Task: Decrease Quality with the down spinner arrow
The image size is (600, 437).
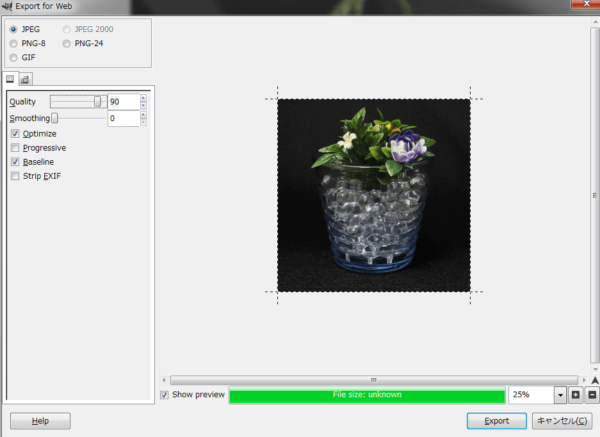Action: (143, 106)
